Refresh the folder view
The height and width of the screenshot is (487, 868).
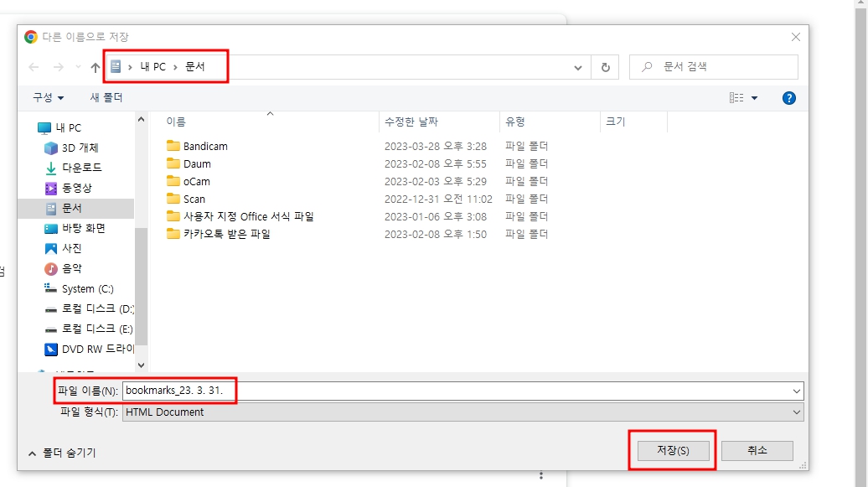pos(605,67)
